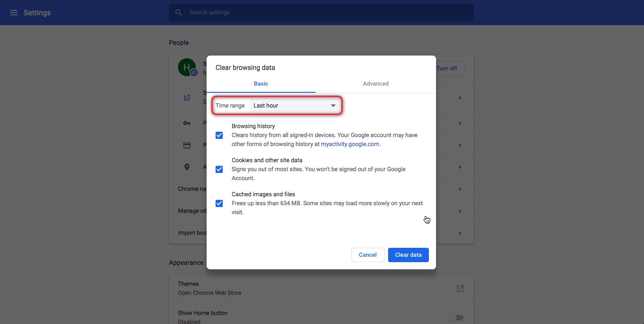The width and height of the screenshot is (644, 324).
Task: Expand the passwords row chevron arrow
Action: pos(460,123)
